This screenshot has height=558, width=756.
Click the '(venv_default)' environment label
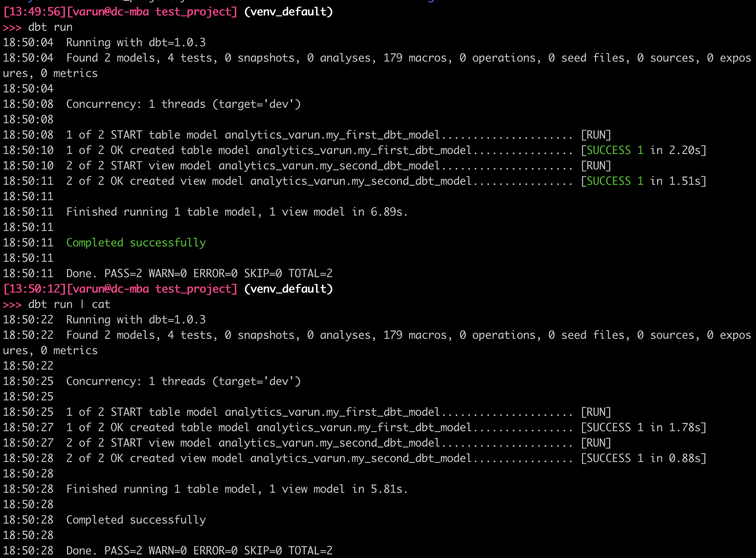coord(289,11)
